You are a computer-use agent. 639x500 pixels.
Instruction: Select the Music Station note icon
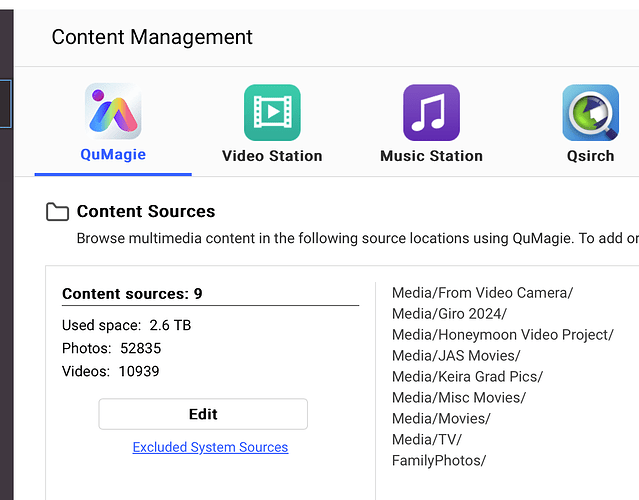[431, 112]
